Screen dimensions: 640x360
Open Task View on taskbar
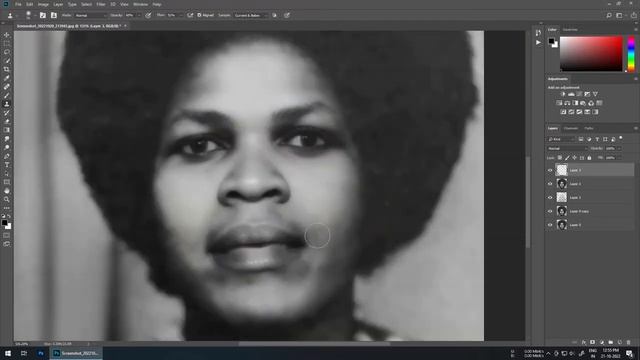tap(24, 353)
